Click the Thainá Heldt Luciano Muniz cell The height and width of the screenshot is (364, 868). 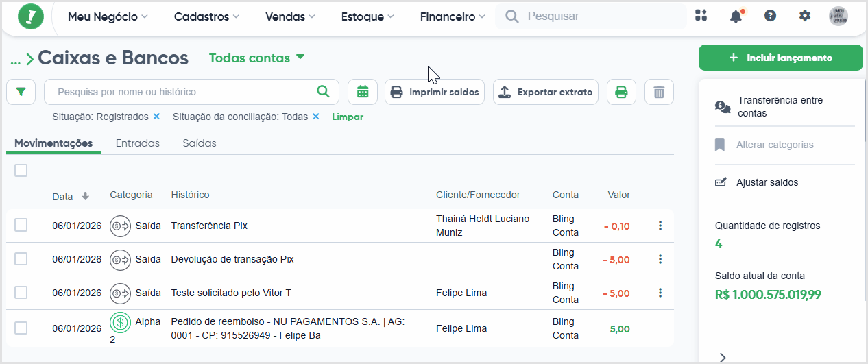click(x=483, y=226)
